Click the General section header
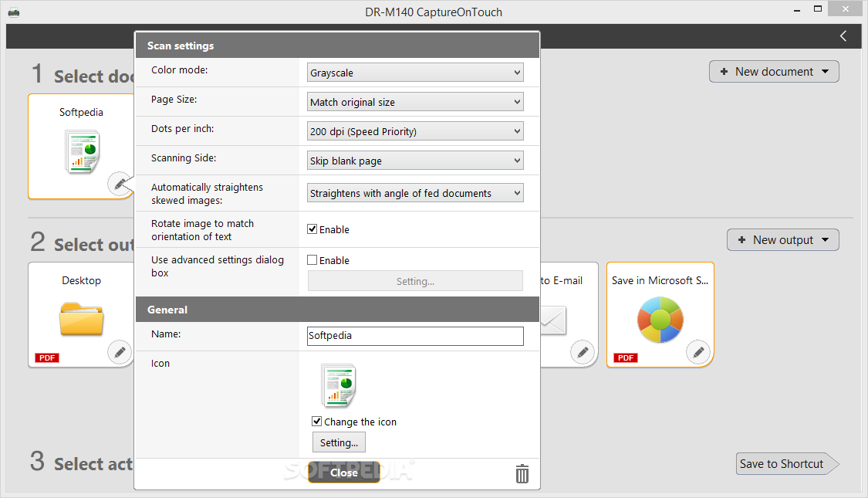This screenshot has width=868, height=498. (x=338, y=310)
